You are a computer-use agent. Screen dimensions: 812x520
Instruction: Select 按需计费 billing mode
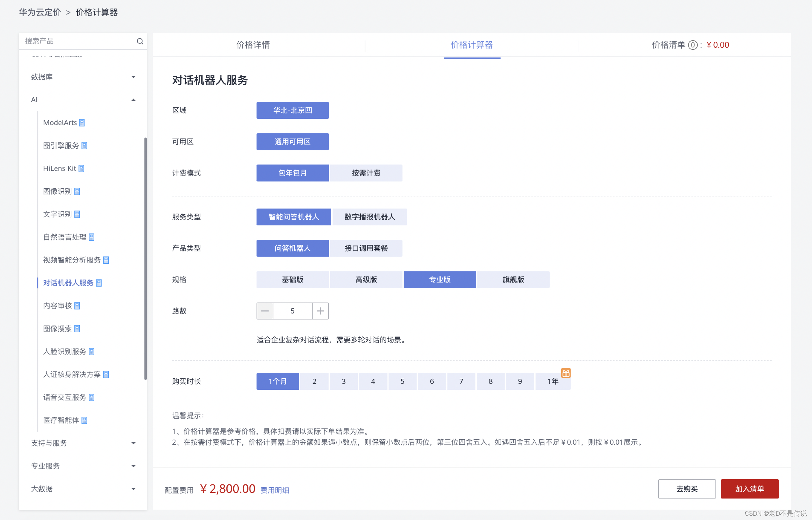tap(366, 173)
